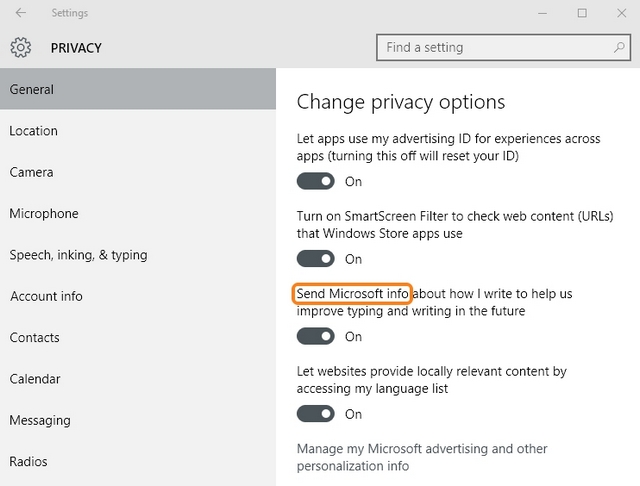Open Speech, inking, & typing
The height and width of the screenshot is (486, 640).
coord(78,255)
